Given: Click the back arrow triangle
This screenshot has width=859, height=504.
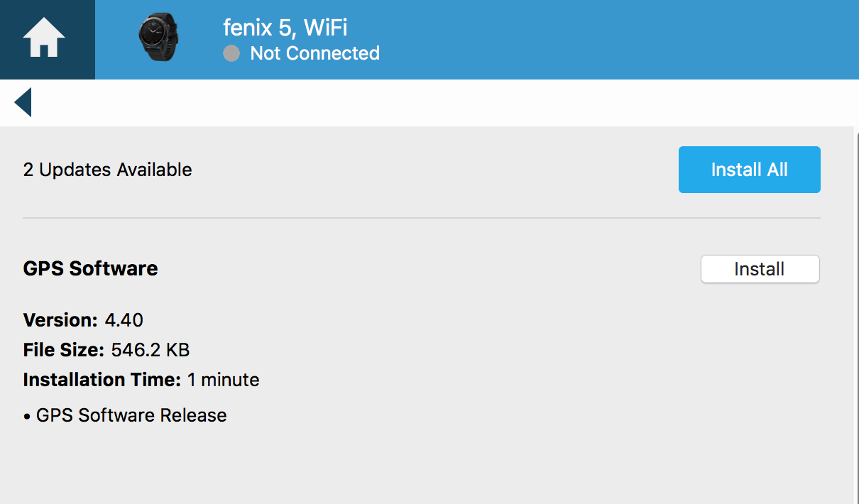Looking at the screenshot, I should (23, 102).
